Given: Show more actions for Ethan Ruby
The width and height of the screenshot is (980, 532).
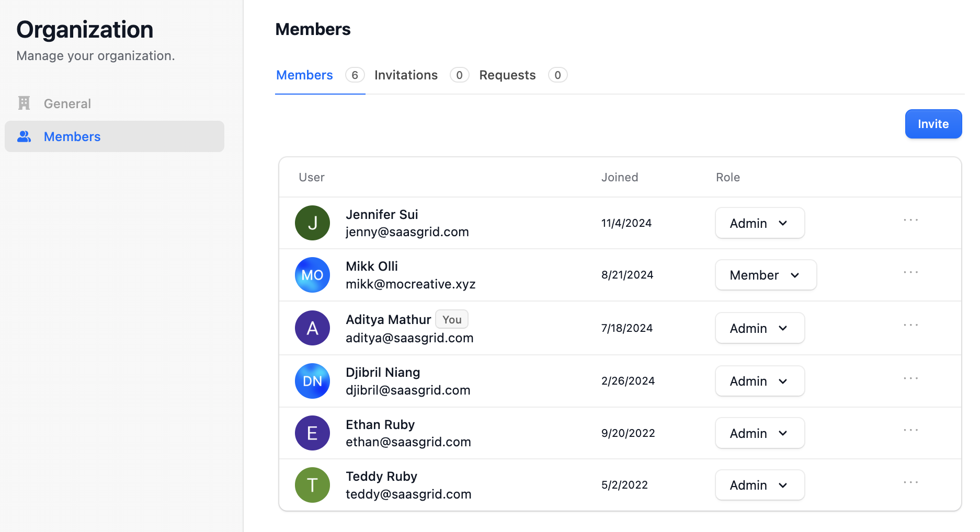Looking at the screenshot, I should (910, 431).
